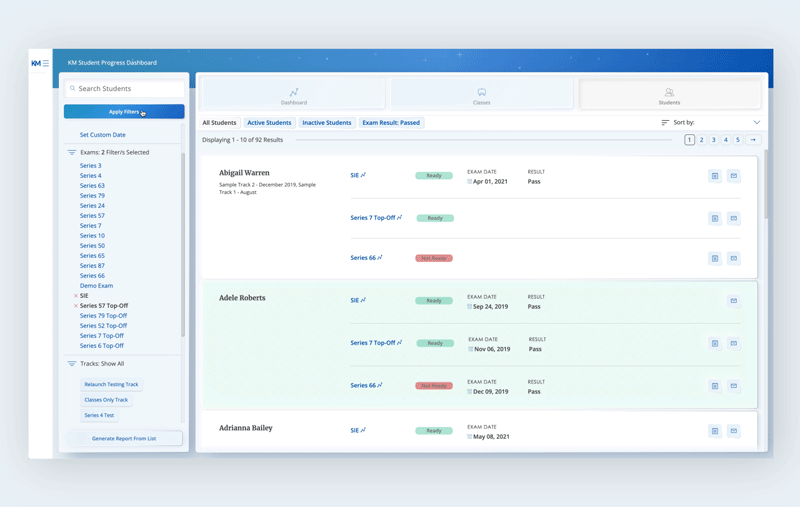Collapse the Exams filter section
The height and width of the screenshot is (507, 800).
[x=72, y=153]
